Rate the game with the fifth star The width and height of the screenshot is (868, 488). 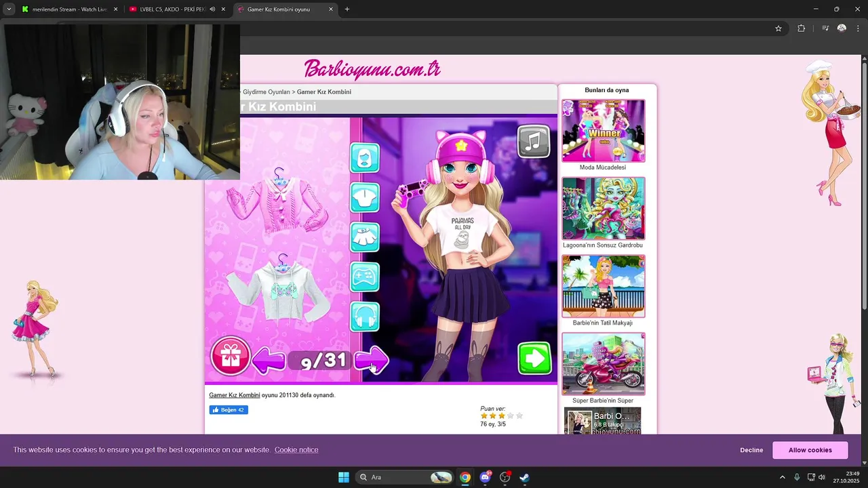519,416
